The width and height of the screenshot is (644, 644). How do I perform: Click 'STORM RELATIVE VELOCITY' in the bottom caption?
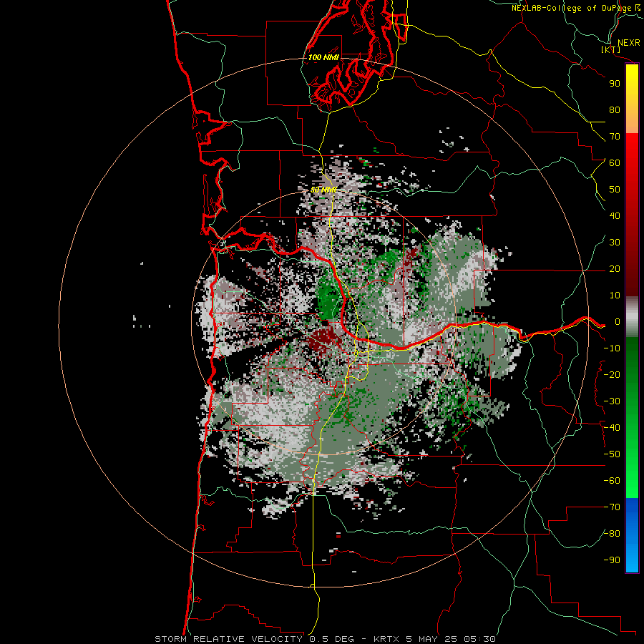point(228,639)
